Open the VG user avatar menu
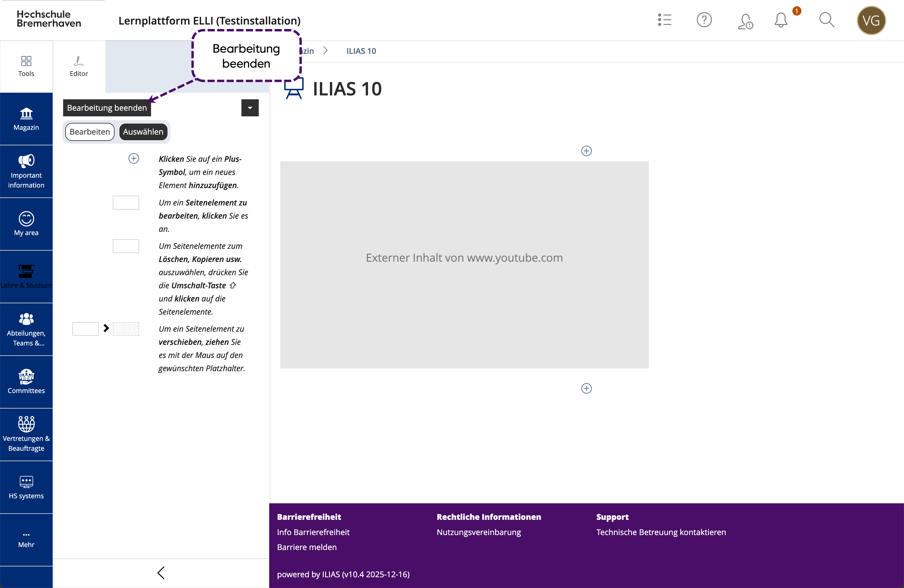The image size is (904, 588). point(871,21)
